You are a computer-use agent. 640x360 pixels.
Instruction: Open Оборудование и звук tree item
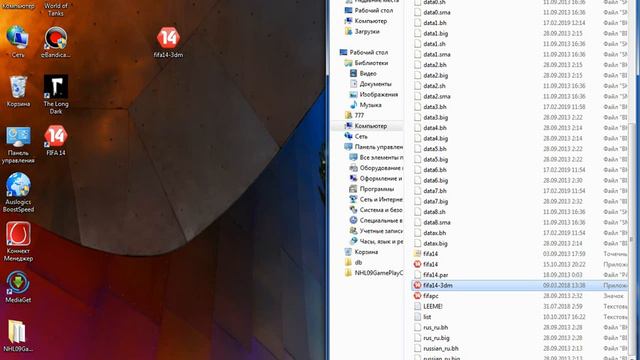point(376,168)
